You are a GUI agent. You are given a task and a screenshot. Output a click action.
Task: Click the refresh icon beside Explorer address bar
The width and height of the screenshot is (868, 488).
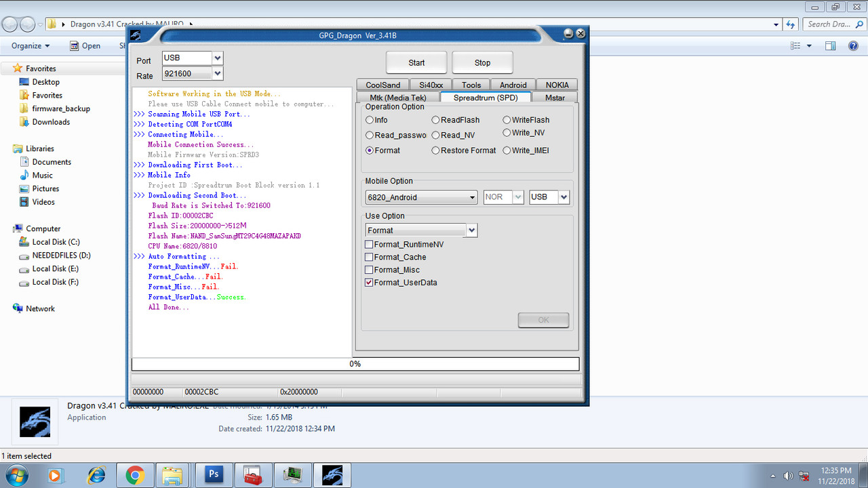[x=790, y=24]
